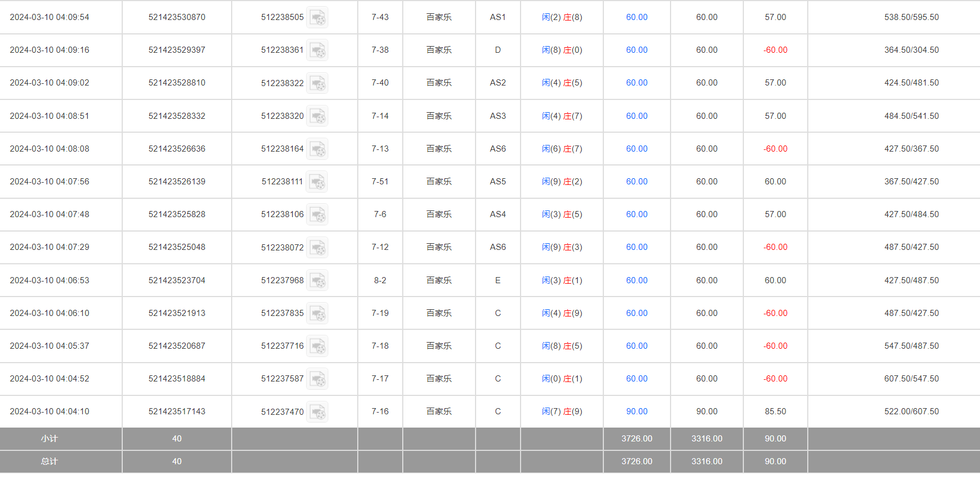Click the 60.00 bet amount link for order 521423528810

pyautogui.click(x=637, y=83)
